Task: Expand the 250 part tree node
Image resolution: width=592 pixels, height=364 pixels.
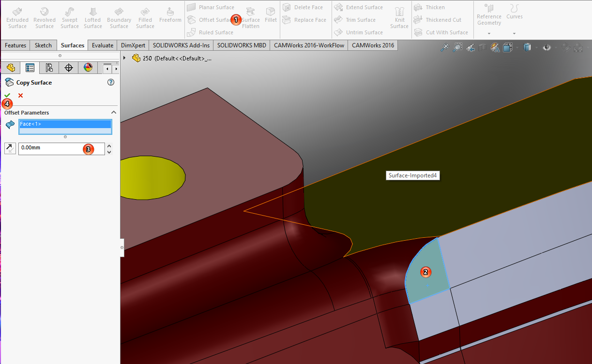Action: pyautogui.click(x=125, y=58)
